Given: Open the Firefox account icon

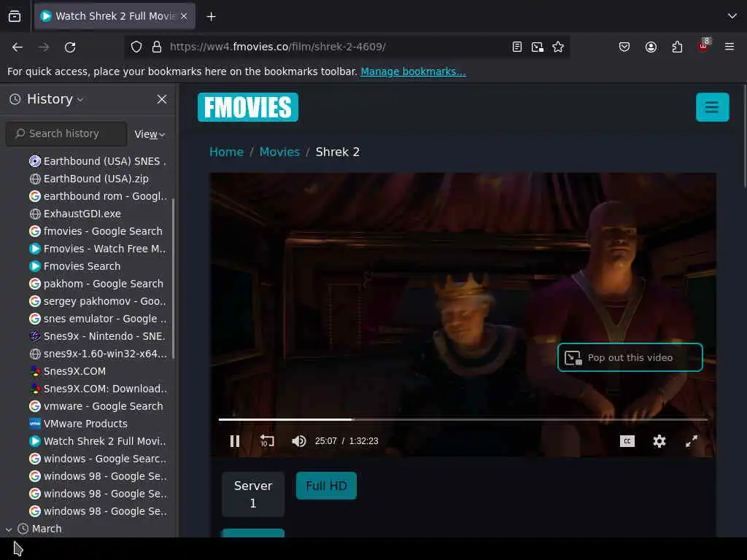Looking at the screenshot, I should (x=651, y=47).
